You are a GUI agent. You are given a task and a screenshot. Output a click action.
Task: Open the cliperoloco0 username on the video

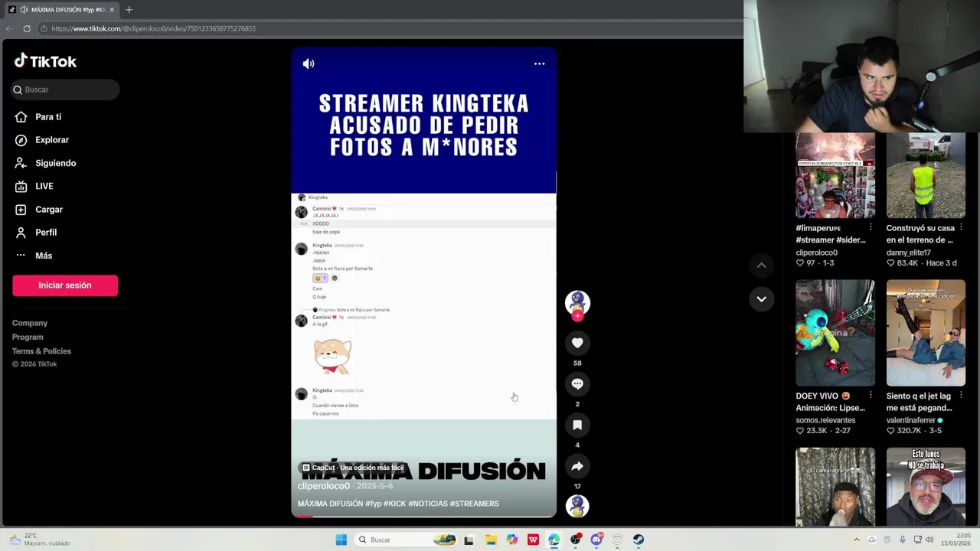pos(324,486)
